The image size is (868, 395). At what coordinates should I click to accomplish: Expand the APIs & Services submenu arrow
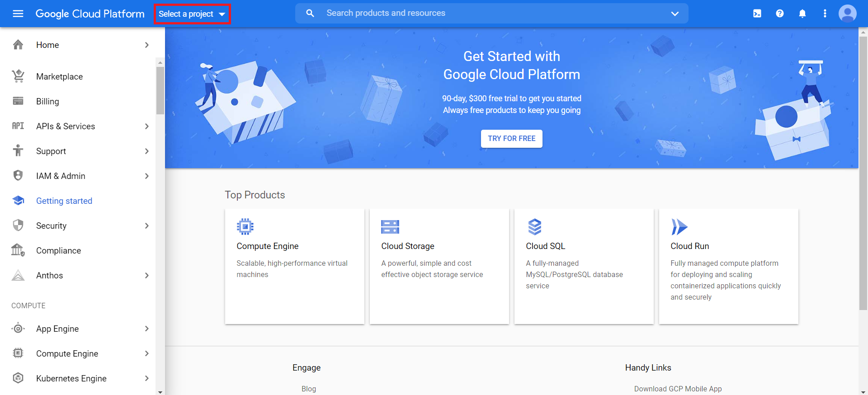(x=146, y=126)
